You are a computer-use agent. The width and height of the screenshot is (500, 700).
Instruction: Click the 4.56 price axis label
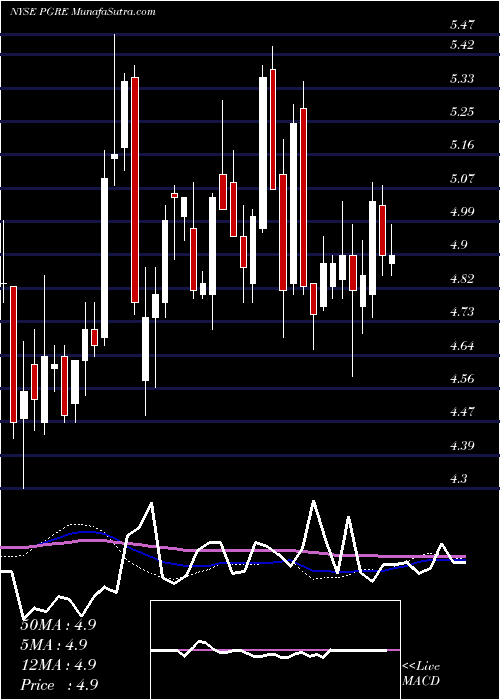(462, 379)
